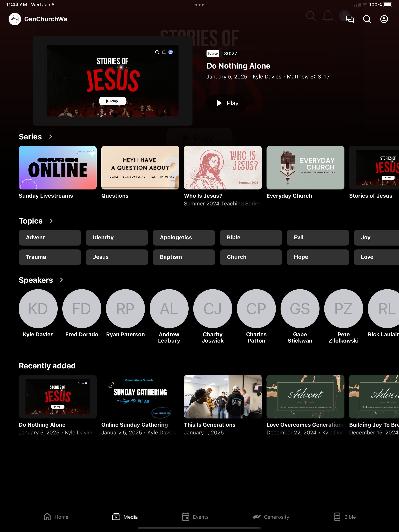Open the user profile account icon
This screenshot has width=399, height=532.
(x=384, y=19)
